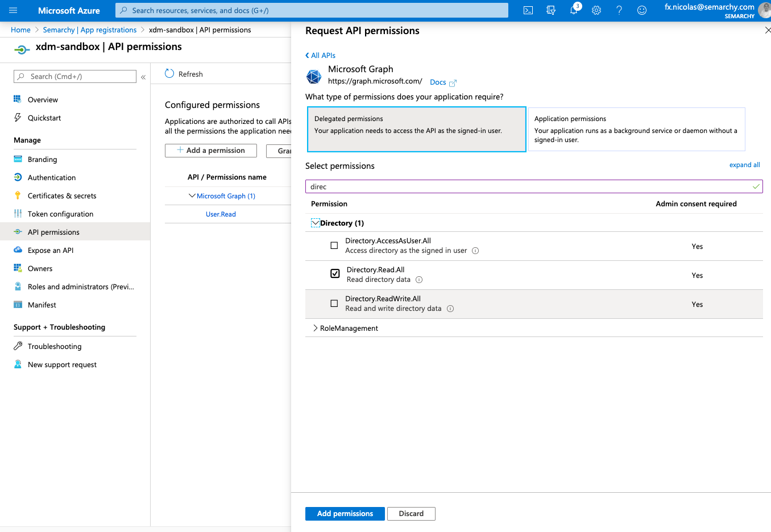Click the Refresh icon in the toolbar
This screenshot has width=771, height=532.
(169, 73)
